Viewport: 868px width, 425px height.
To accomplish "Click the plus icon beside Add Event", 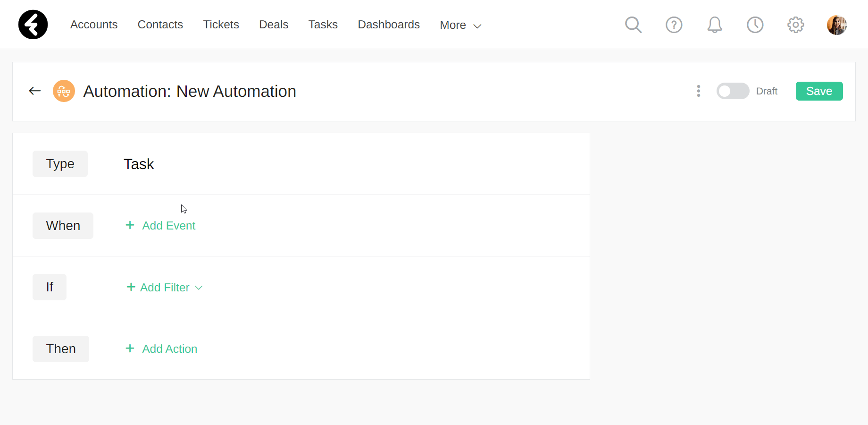I will pyautogui.click(x=130, y=225).
